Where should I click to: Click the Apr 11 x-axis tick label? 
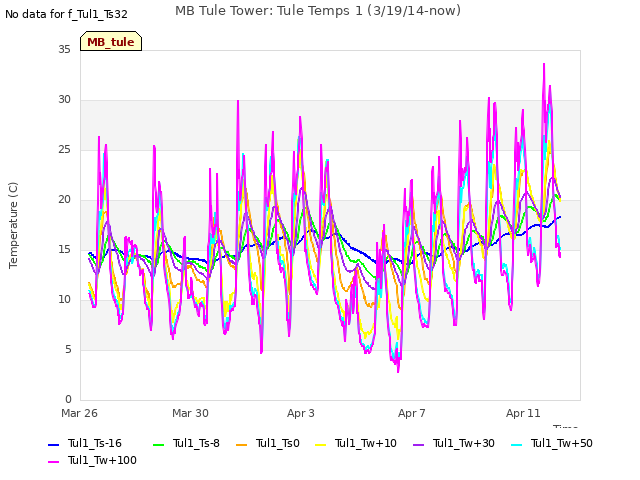tap(523, 413)
